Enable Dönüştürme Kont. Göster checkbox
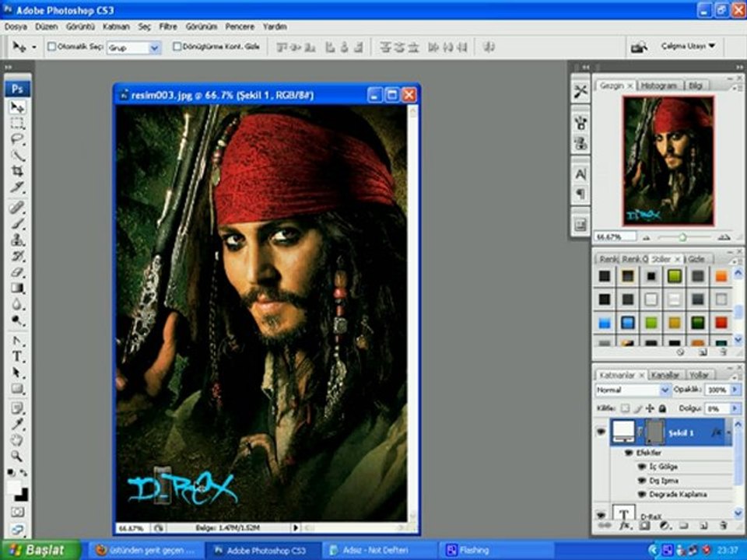 pyautogui.click(x=177, y=47)
